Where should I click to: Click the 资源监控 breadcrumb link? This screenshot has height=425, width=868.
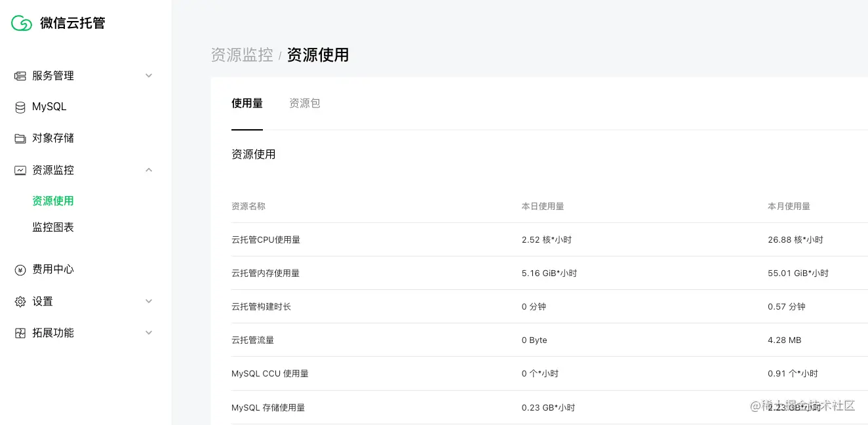click(x=242, y=54)
